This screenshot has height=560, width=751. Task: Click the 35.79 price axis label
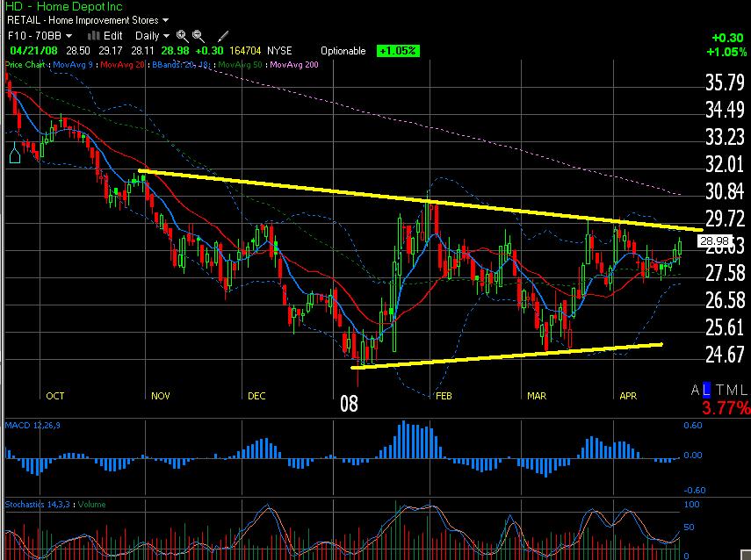pos(726,83)
